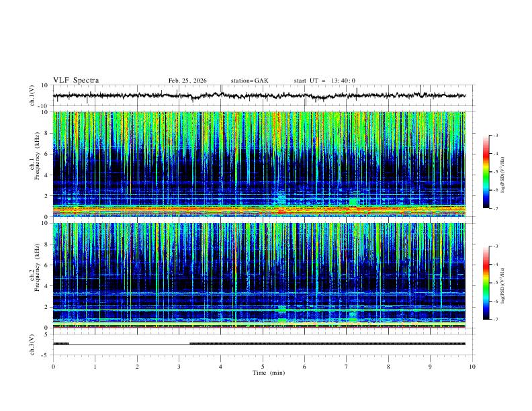
Task: Click time axis tick label "1"
Action: tap(95, 367)
